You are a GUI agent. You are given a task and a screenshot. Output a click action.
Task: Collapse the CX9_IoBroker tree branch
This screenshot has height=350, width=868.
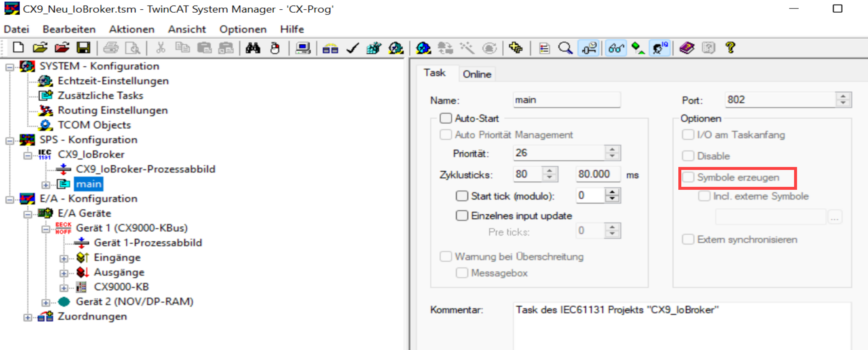pyautogui.click(x=27, y=155)
